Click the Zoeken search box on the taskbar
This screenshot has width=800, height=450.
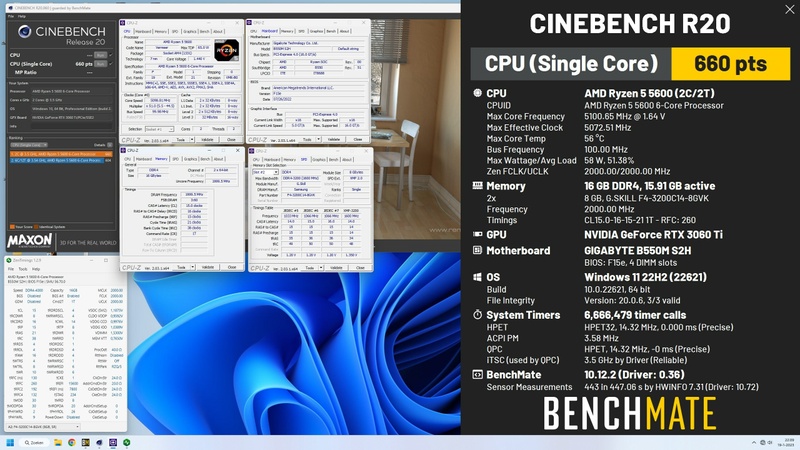pos(34,442)
